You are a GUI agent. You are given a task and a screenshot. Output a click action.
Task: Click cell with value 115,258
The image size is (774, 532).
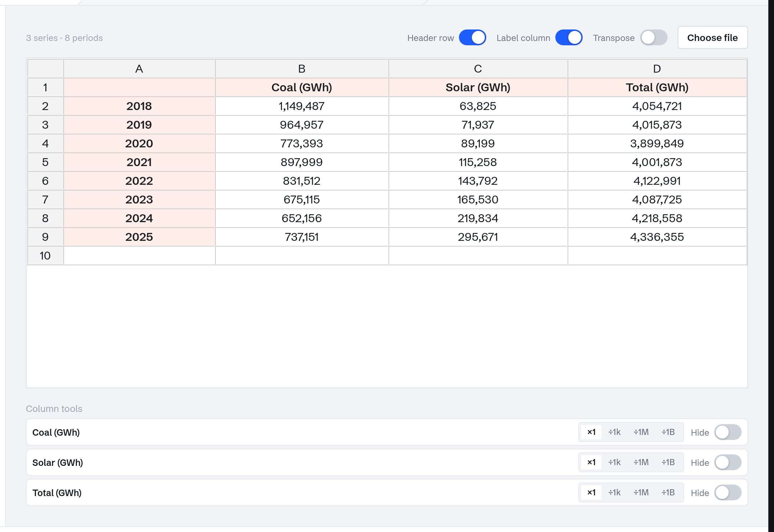pyautogui.click(x=478, y=162)
